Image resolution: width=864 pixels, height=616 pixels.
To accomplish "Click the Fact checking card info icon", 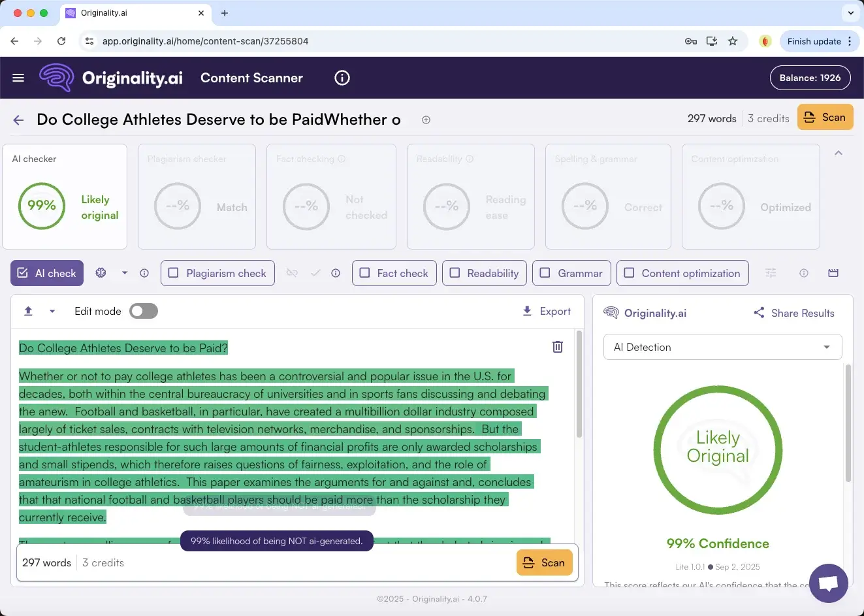I will (342, 159).
